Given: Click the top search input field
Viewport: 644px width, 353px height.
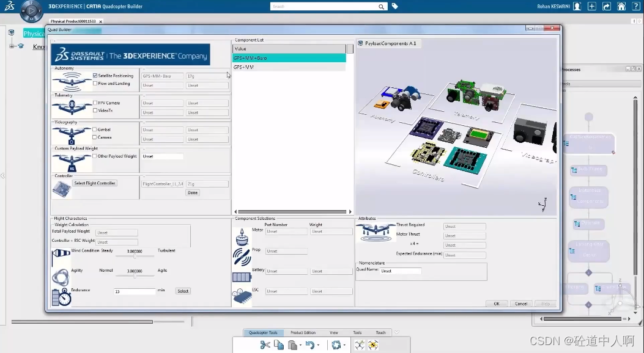Looking at the screenshot, I should [x=324, y=7].
